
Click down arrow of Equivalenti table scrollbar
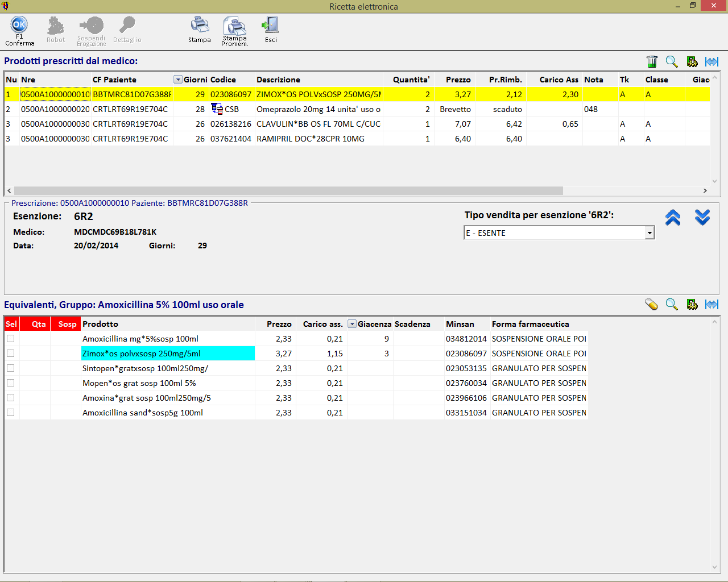(715, 567)
